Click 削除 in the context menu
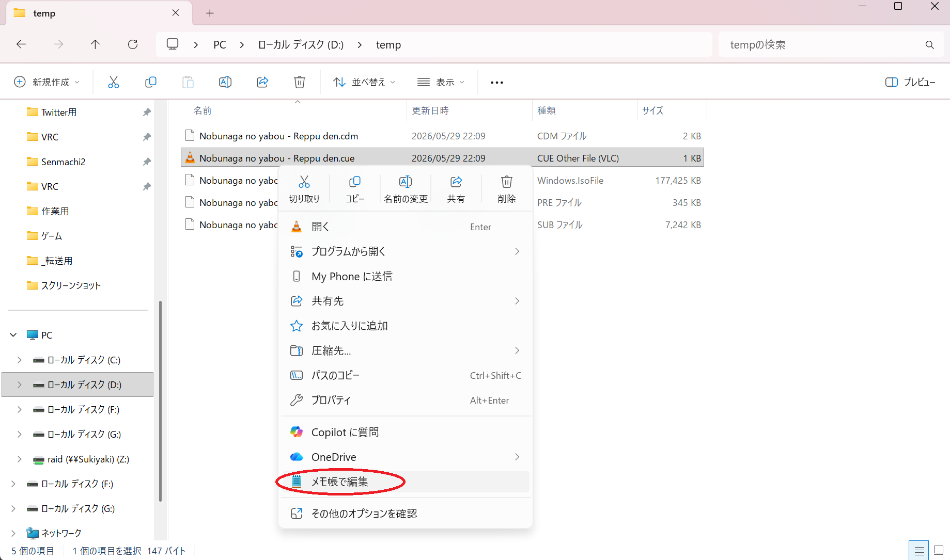The height and width of the screenshot is (560, 950). [507, 189]
